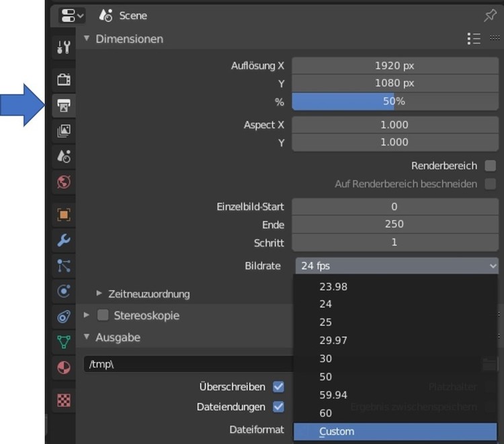Open the Physics properties tab
The width and height of the screenshot is (504, 444).
coord(64,291)
